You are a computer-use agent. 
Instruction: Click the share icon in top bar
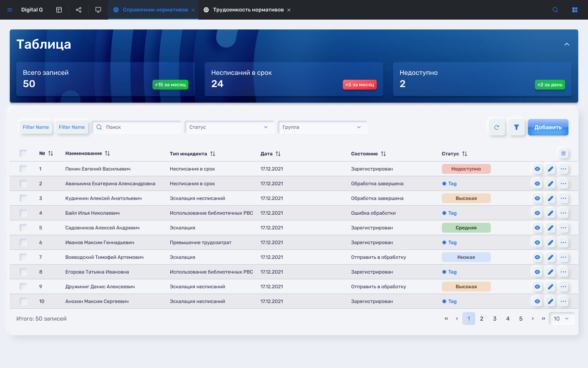pos(78,10)
